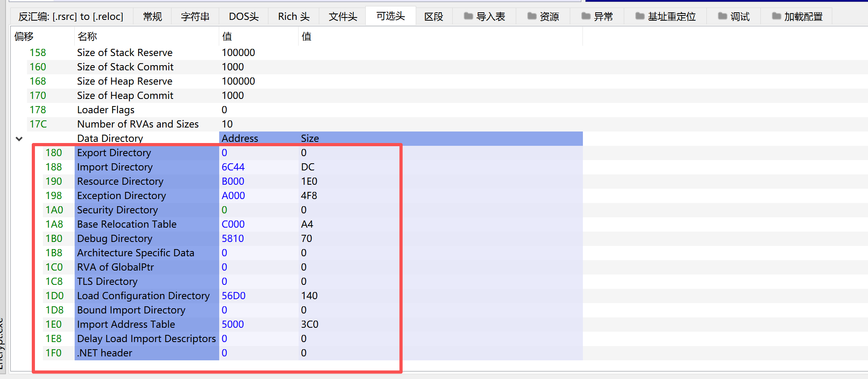The width and height of the screenshot is (868, 379).
Task: Select the Import Address Table row name
Action: (x=126, y=325)
